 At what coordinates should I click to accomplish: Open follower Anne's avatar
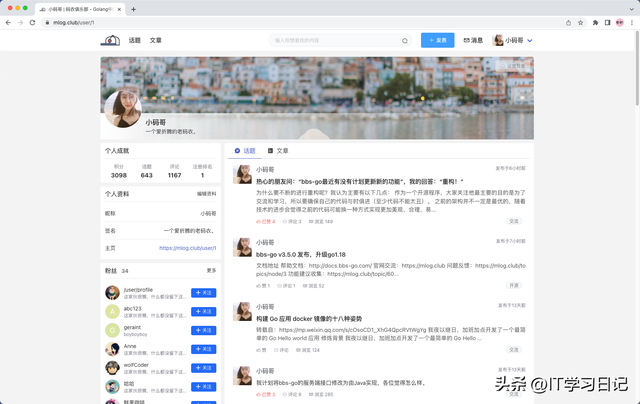(x=112, y=349)
